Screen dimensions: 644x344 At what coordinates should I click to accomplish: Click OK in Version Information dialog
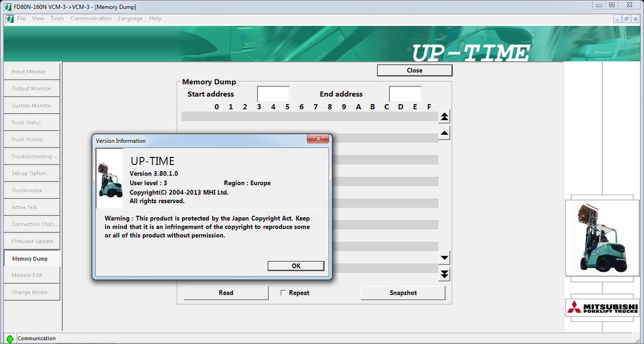pos(296,266)
